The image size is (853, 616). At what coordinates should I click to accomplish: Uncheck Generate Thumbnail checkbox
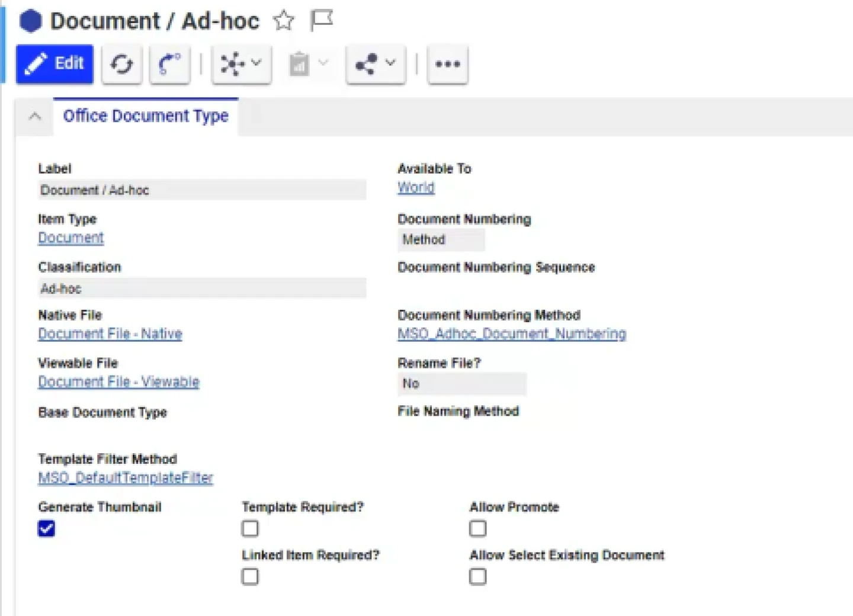46,528
